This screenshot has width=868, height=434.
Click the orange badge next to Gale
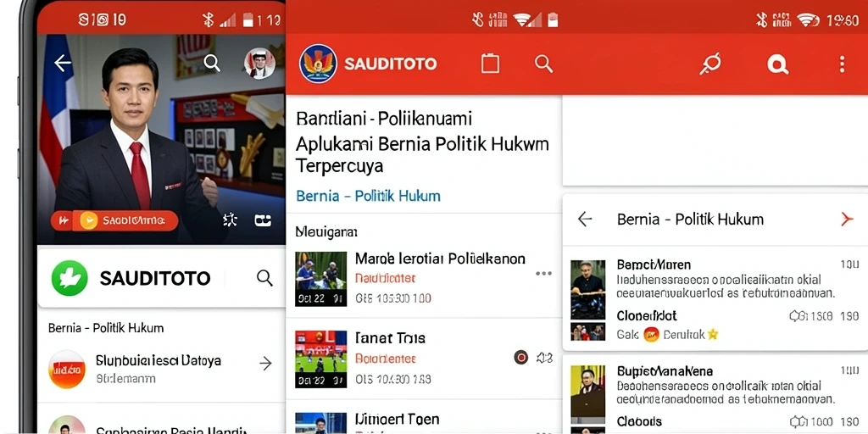(652, 334)
